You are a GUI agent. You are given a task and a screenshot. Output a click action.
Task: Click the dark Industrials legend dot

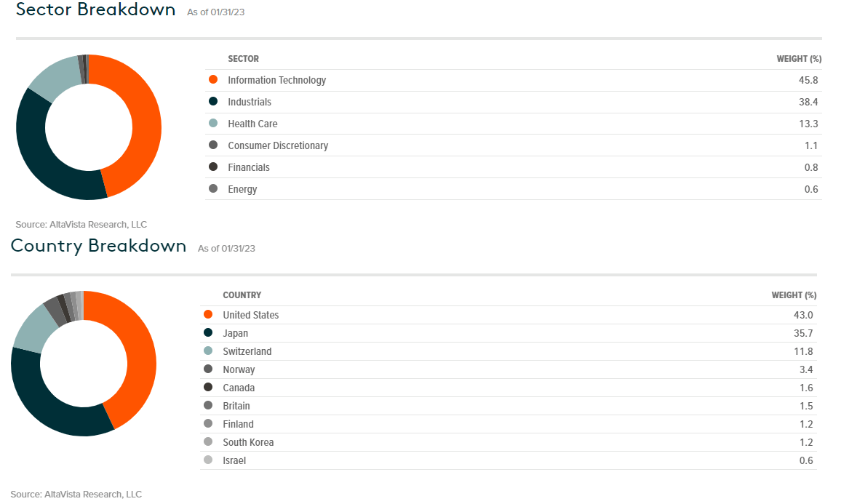[213, 102]
